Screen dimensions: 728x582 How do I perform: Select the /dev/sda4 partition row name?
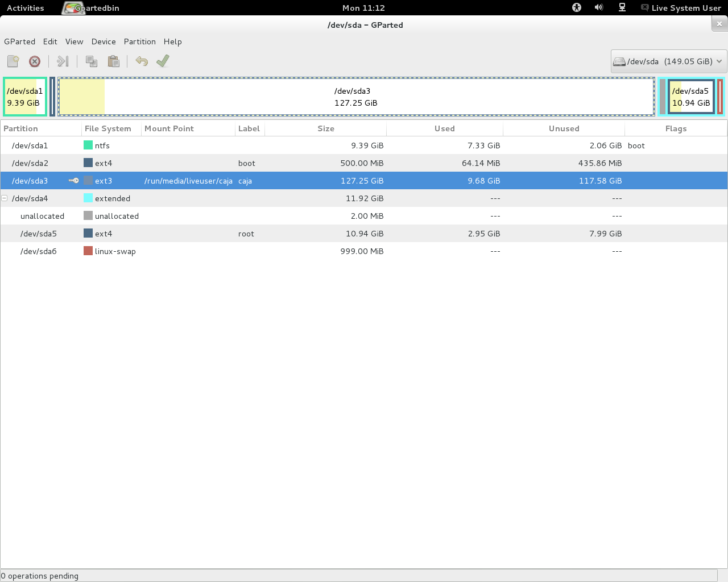(x=30, y=198)
